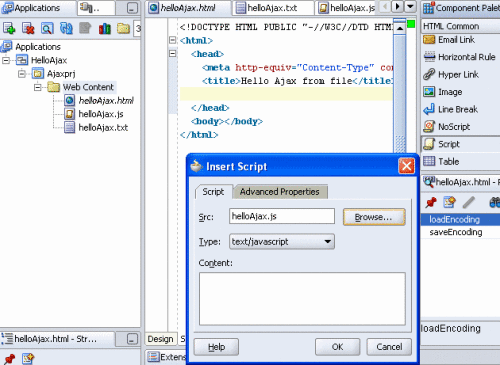500x365 pixels.
Task: Select the Script component in the palette
Action: pyautogui.click(x=460, y=144)
